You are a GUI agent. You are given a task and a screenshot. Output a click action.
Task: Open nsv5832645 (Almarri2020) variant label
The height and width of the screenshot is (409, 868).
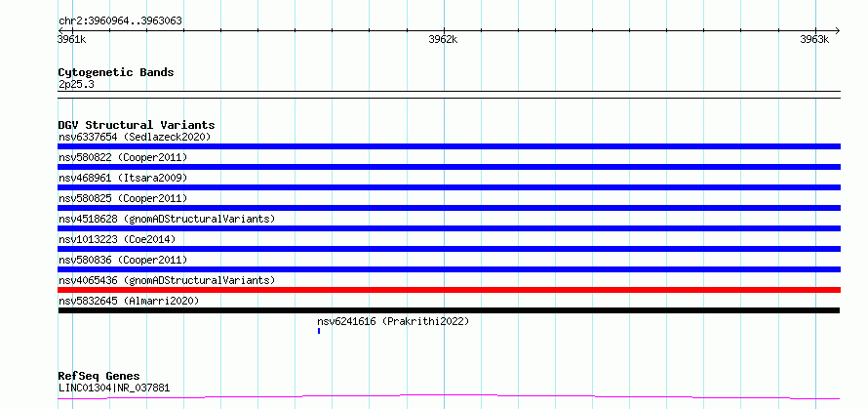(129, 301)
